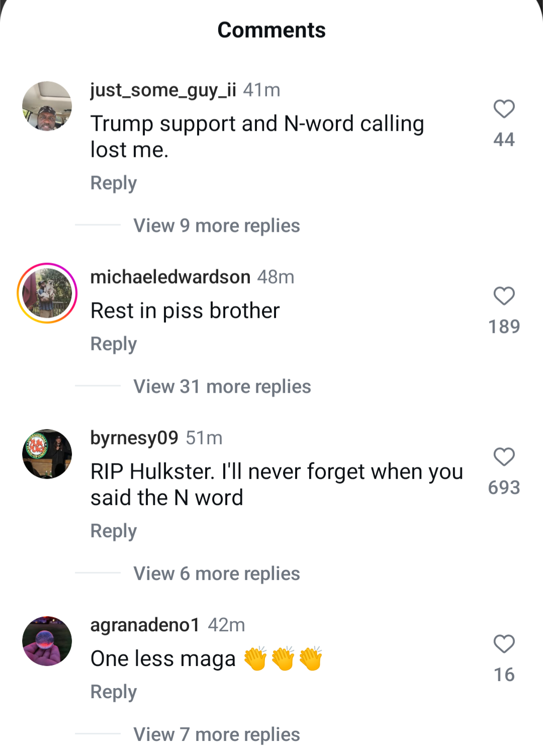Reply to michaeledwardson's comment
Screen dimensions: 543x756
(x=114, y=345)
